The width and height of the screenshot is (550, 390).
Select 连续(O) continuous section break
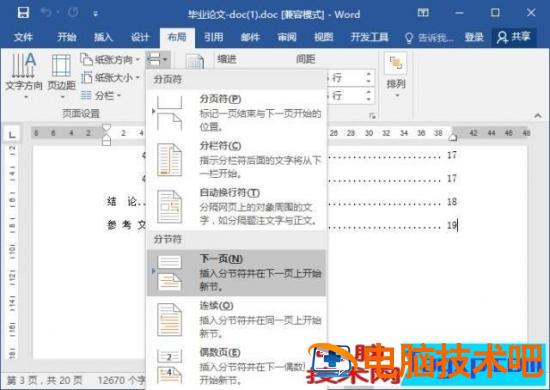click(237, 320)
